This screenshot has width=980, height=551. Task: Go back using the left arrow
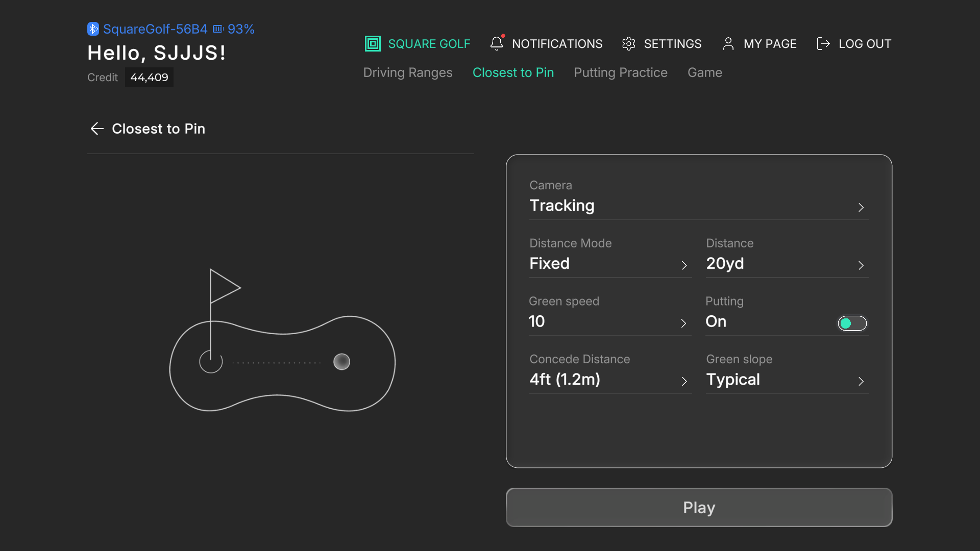click(x=97, y=129)
